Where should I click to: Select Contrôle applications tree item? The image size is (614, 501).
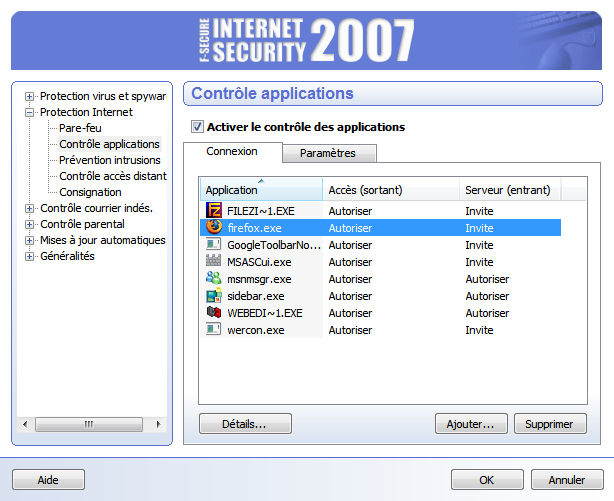[110, 144]
